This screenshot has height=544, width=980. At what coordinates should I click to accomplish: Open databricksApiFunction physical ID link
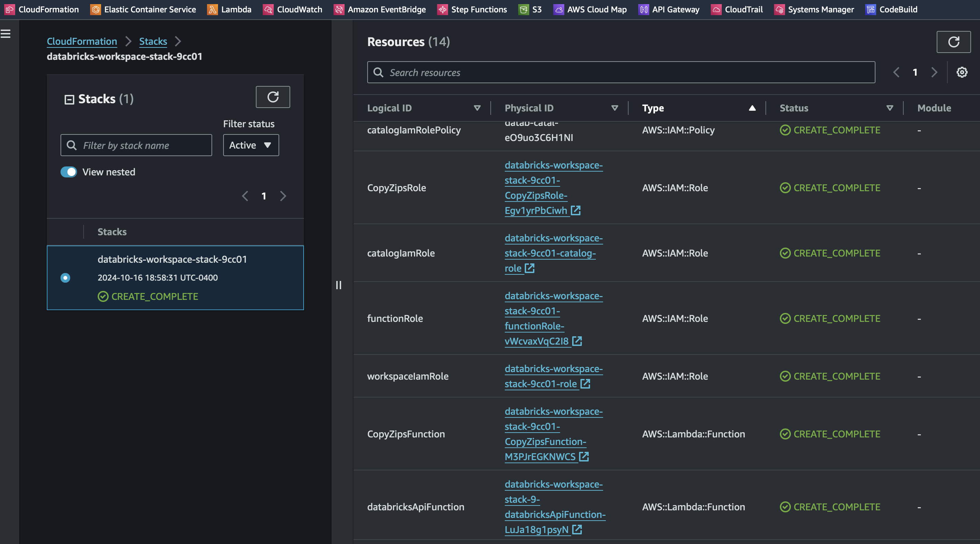pos(555,507)
